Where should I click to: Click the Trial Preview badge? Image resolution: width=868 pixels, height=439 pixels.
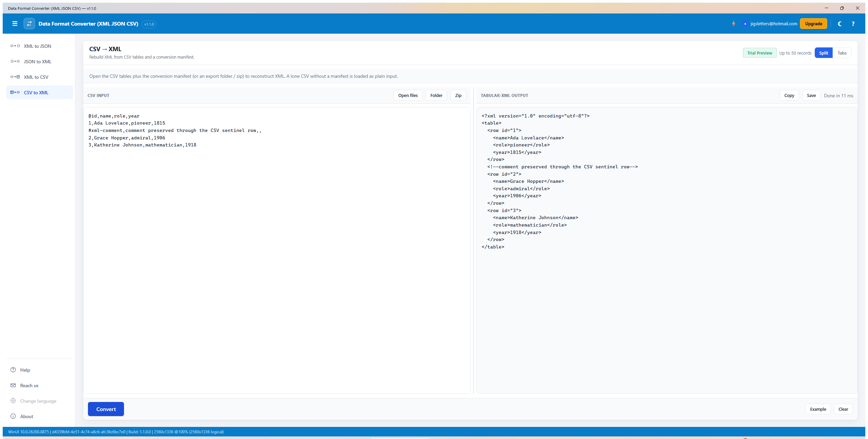pos(759,53)
